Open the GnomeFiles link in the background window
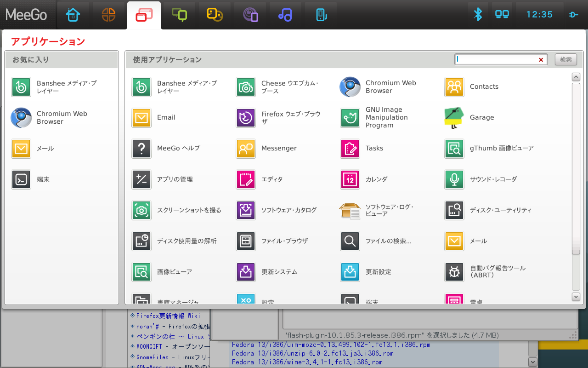 173,356
